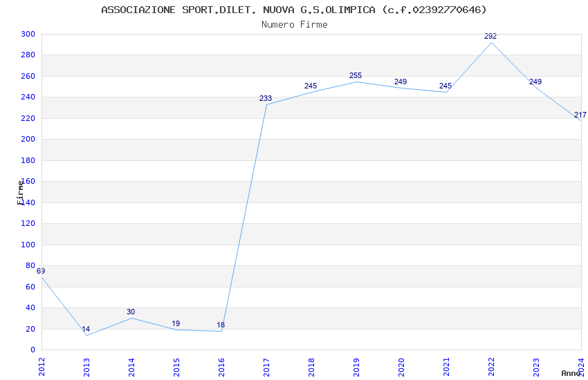Image resolution: width=588 pixels, height=380 pixels.
Task: Click the data label 245 for 2021
Action: click(445, 86)
